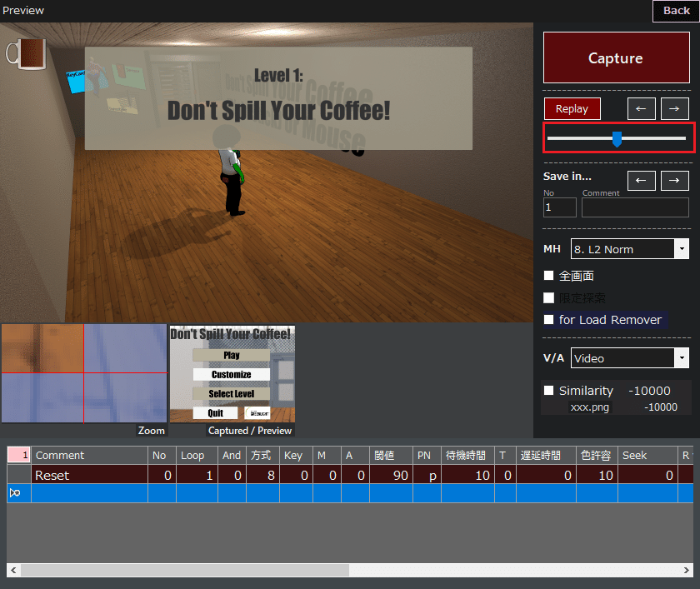Toggle the 全画面 checkbox
Screen dimensions: 700x589
548,276
